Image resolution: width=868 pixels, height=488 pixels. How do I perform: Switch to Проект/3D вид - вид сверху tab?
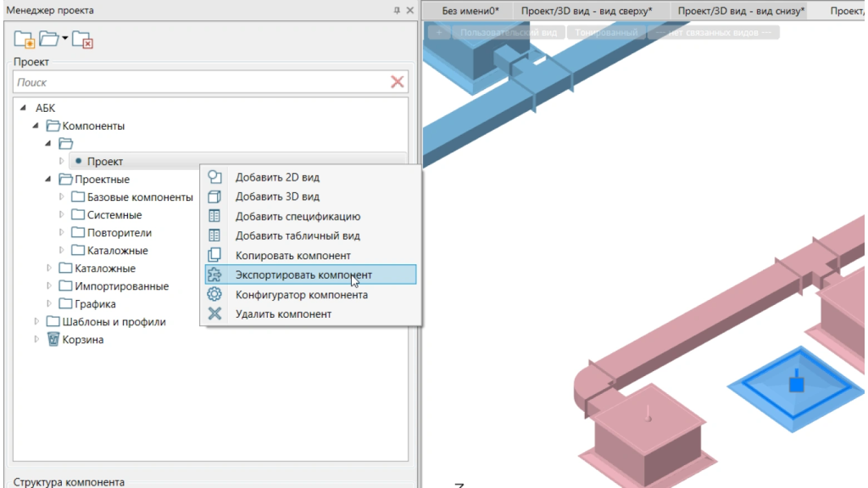click(587, 10)
